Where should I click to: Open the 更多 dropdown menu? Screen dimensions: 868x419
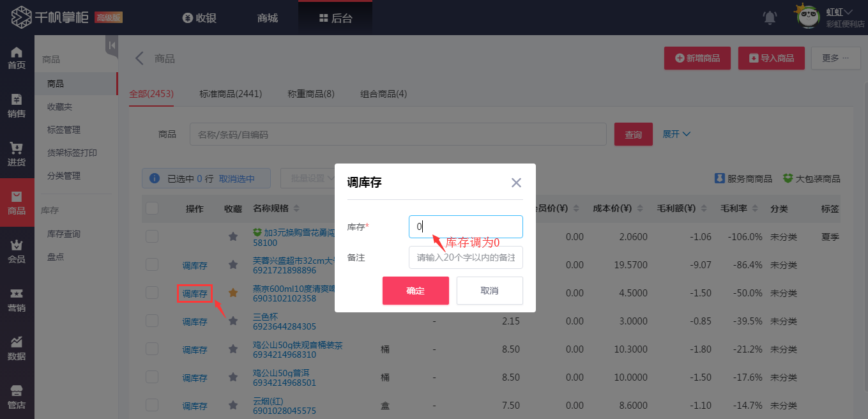click(x=835, y=57)
